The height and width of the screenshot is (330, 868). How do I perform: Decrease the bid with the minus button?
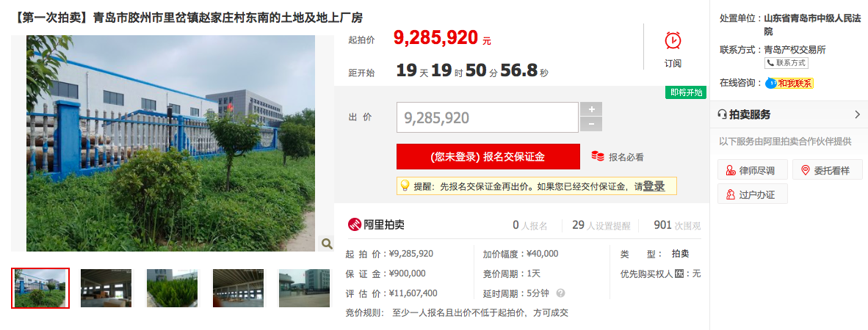tap(590, 125)
